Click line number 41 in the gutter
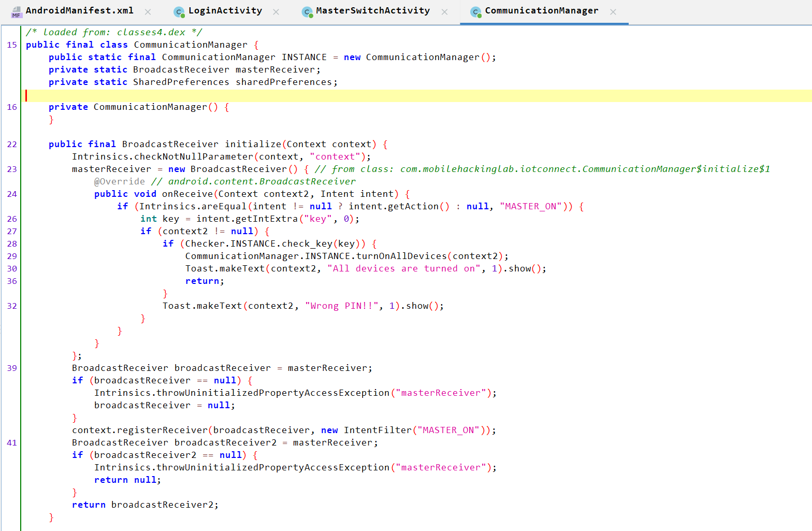This screenshot has height=531, width=812. coord(12,442)
